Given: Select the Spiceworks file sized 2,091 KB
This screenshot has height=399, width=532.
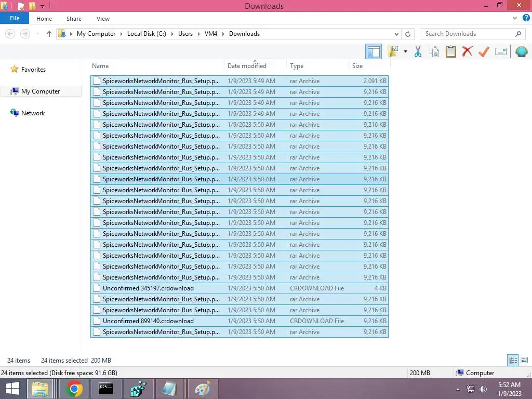Looking at the screenshot, I should click(240, 81).
